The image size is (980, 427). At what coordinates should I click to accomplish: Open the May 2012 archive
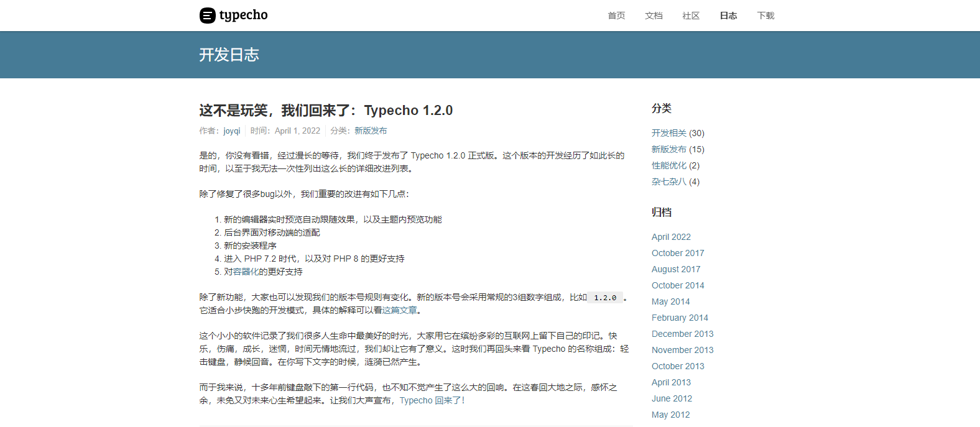tap(670, 415)
